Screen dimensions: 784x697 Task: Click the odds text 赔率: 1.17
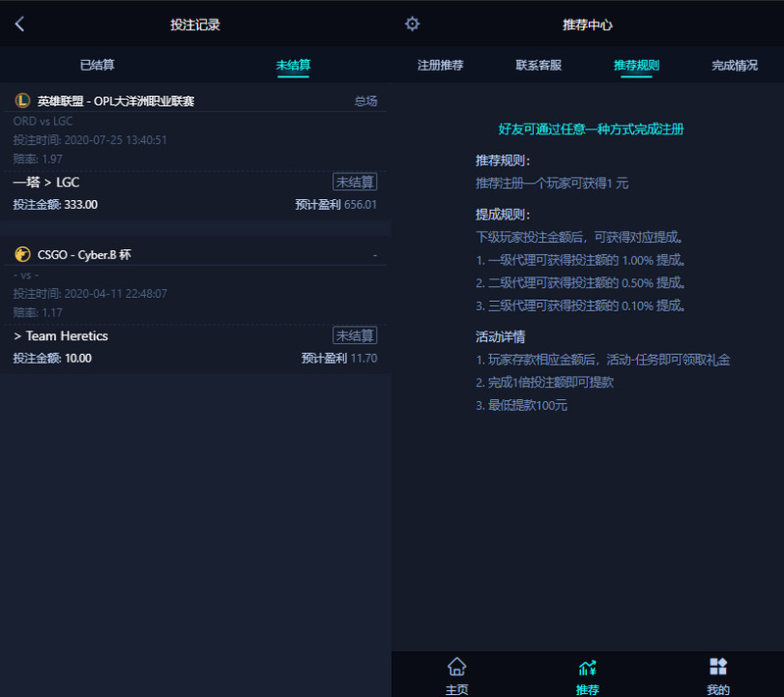pyautogui.click(x=38, y=313)
